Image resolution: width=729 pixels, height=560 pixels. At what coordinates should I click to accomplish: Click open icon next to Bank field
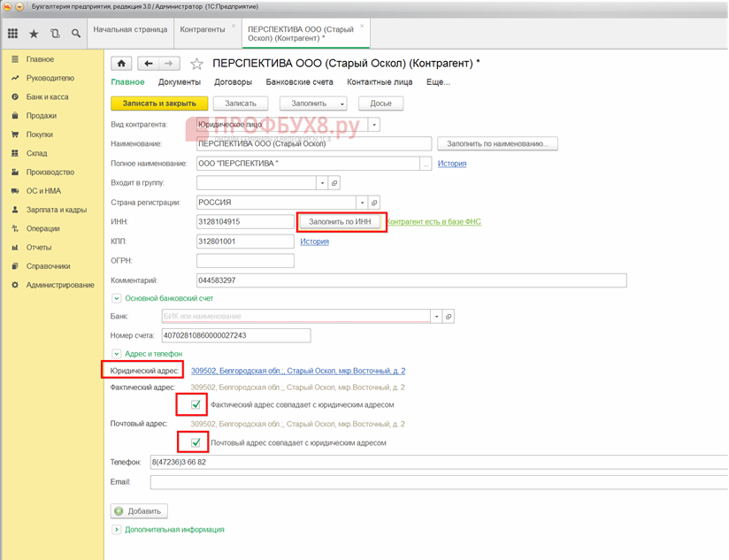point(449,317)
